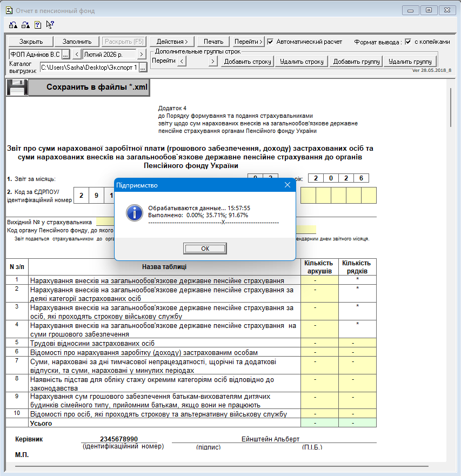461x476 pixels.
Task: Go to the previous month before Лютий 2026
Action: (x=77, y=55)
